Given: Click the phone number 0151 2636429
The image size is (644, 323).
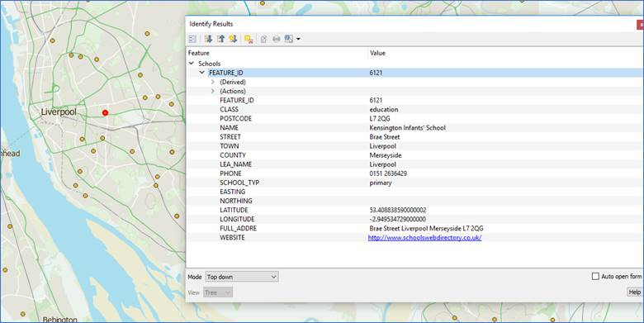Looking at the screenshot, I should [x=388, y=173].
